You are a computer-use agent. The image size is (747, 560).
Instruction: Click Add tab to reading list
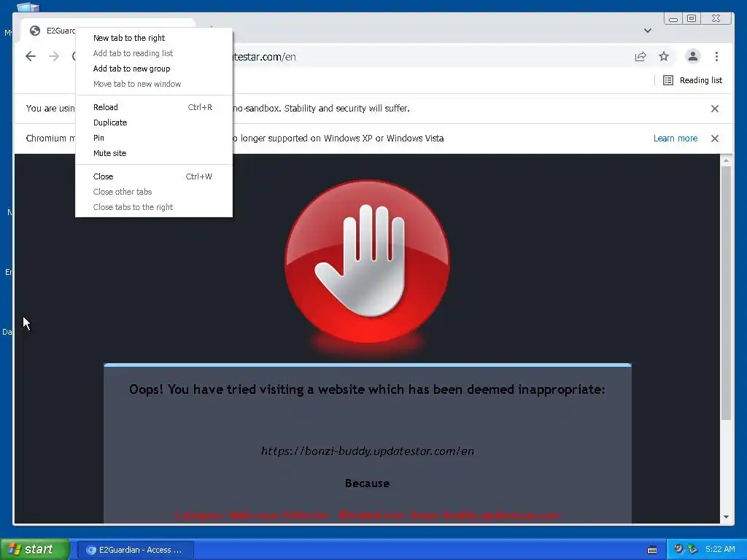click(154, 53)
